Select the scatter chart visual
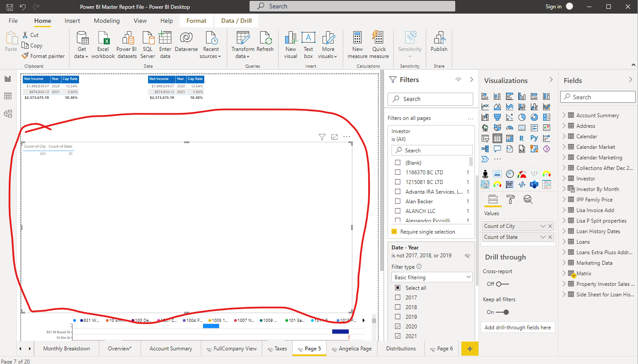 coord(510,117)
